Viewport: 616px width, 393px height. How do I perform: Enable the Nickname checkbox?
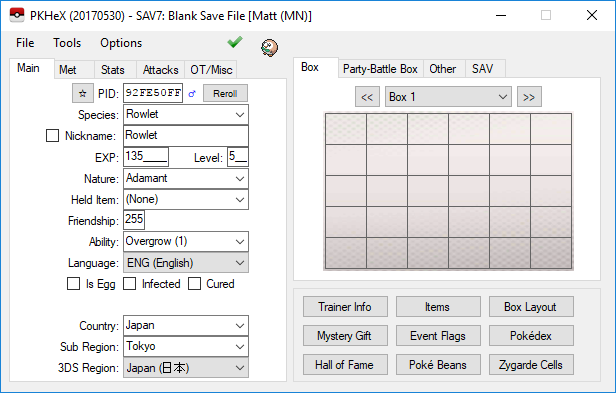point(52,136)
